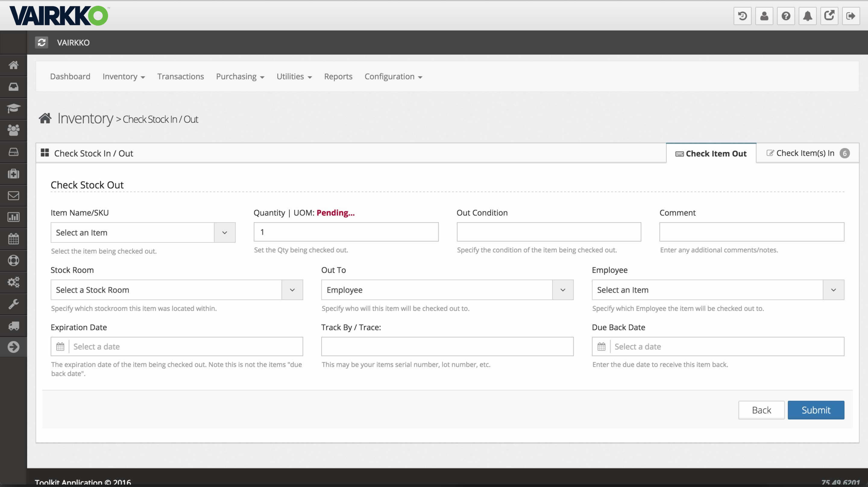Open the notifications bell icon
868x487 pixels.
point(807,16)
